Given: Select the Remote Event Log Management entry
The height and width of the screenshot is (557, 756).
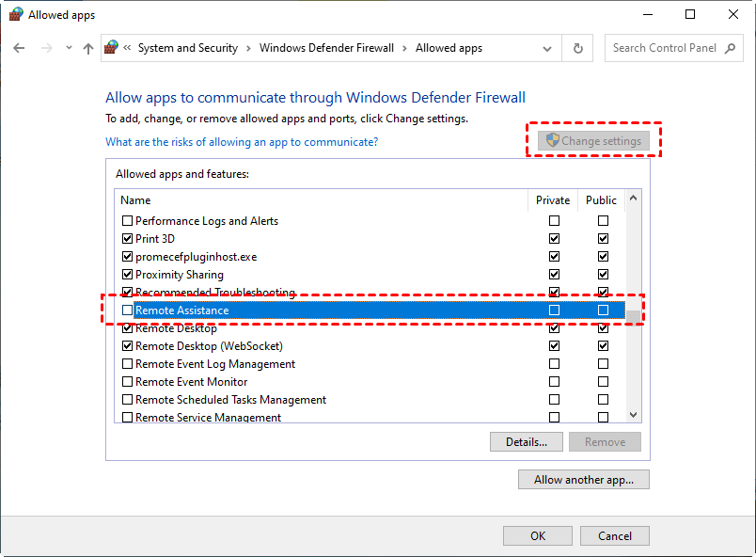Looking at the screenshot, I should pos(215,363).
